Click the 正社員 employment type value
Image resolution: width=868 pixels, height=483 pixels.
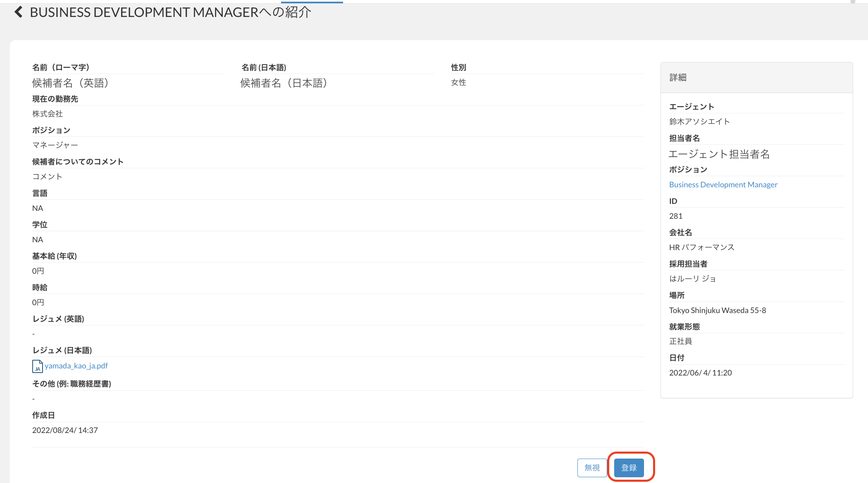tap(680, 341)
